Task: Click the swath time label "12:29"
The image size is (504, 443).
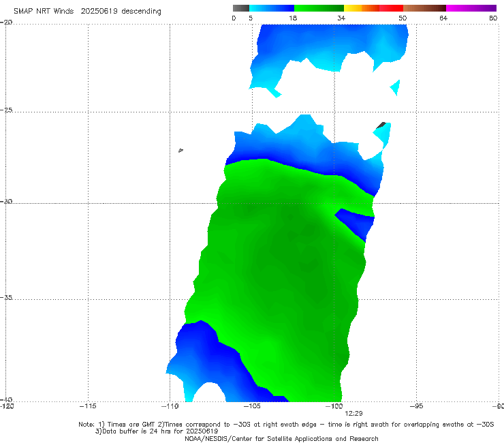Action: (353, 414)
